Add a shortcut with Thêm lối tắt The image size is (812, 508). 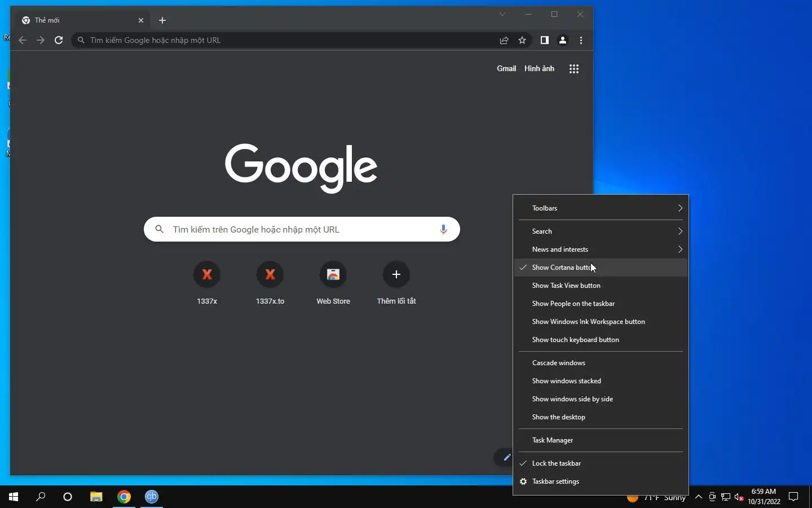[396, 282]
